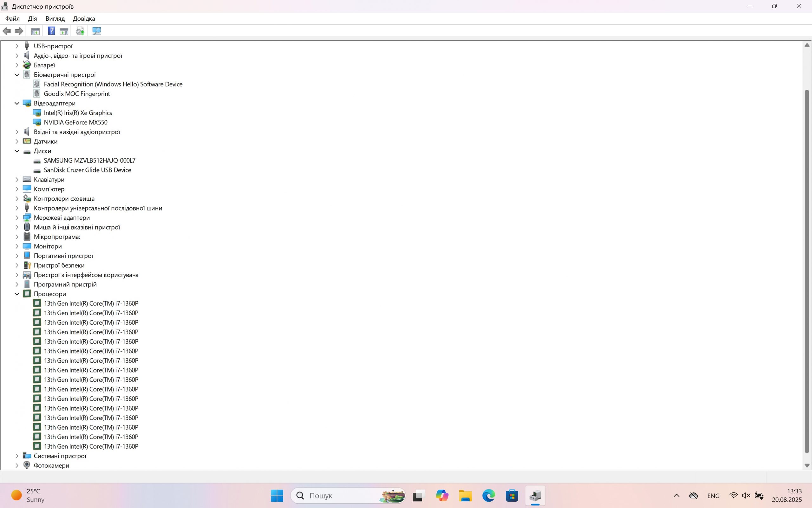Open the Довідка menu
Screen dimensions: 812x508
tap(84, 18)
